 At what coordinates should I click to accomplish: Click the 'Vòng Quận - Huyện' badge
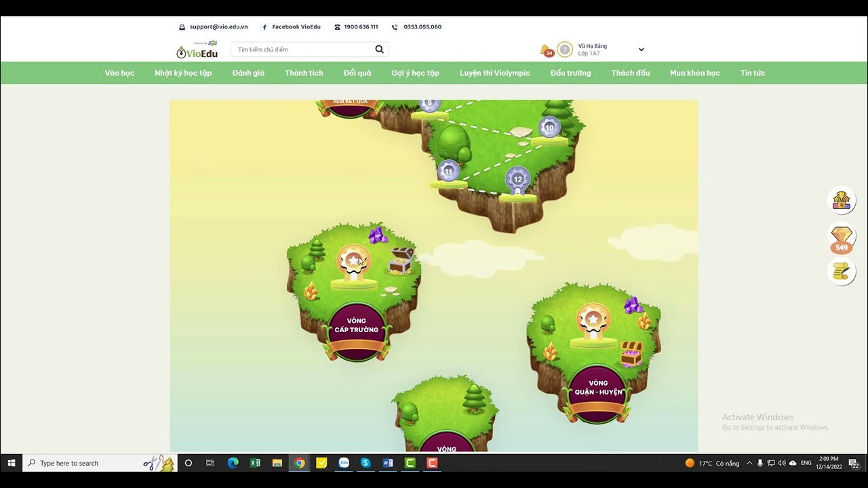[x=598, y=393]
